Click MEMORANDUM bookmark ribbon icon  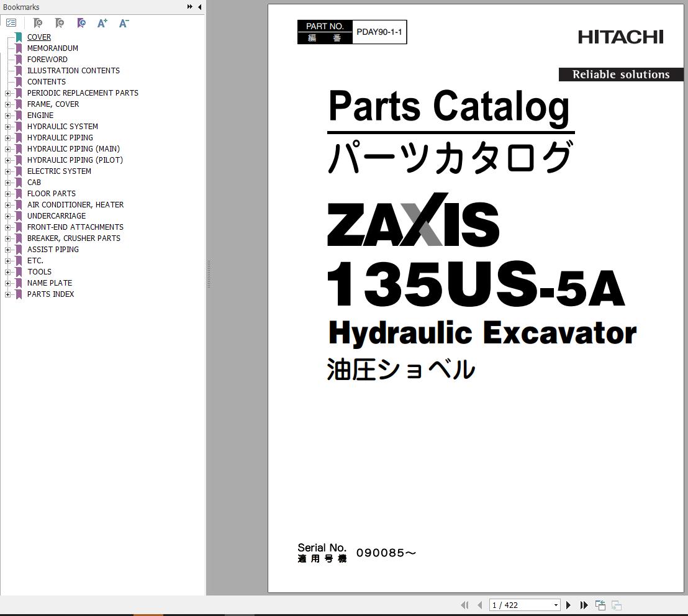19,48
